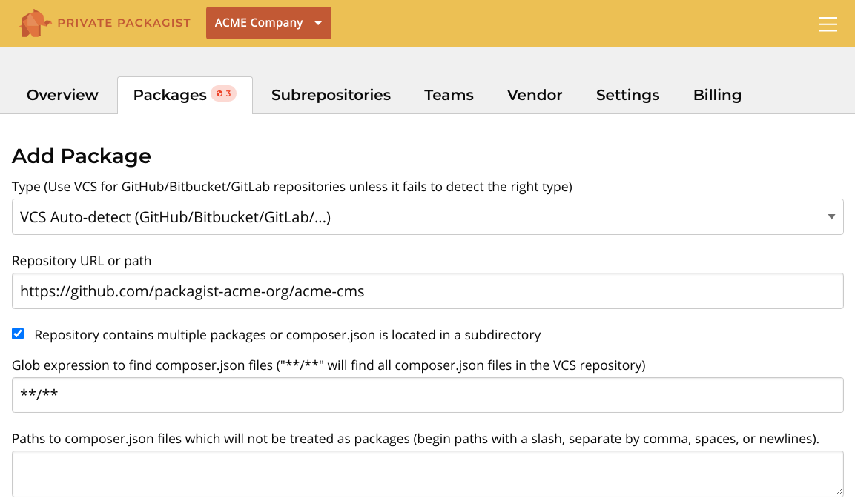Click the Private Packagist elephant logo icon
The width and height of the screenshot is (855, 504).
pos(35,23)
